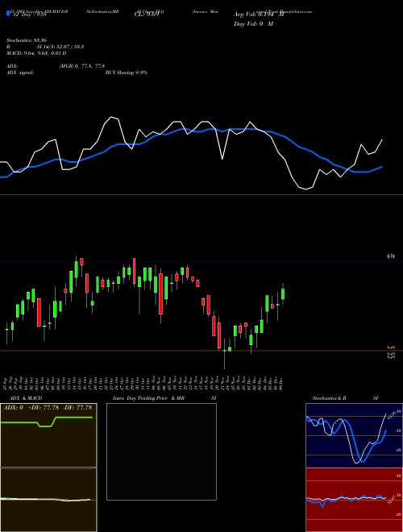This screenshot has width=403, height=532.
Task: Select 'BUY Slowing @ 0%' signal text
Action: coord(127,73)
